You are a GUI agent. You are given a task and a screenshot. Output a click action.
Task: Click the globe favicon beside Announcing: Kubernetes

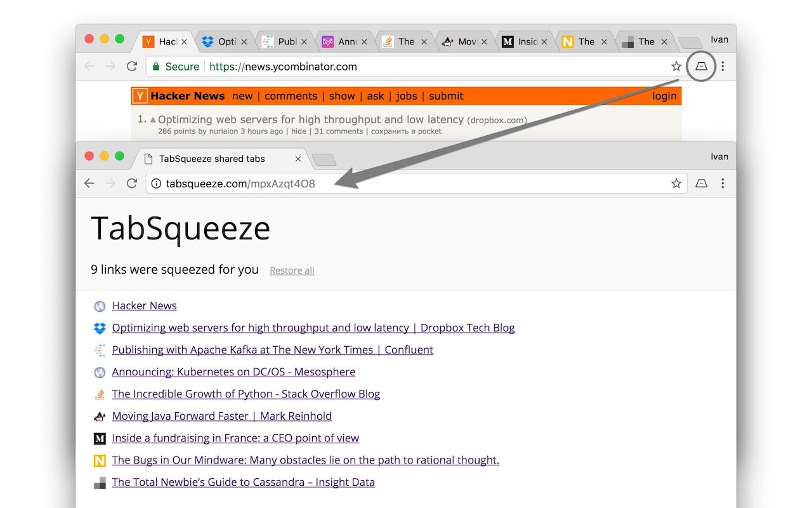click(100, 372)
